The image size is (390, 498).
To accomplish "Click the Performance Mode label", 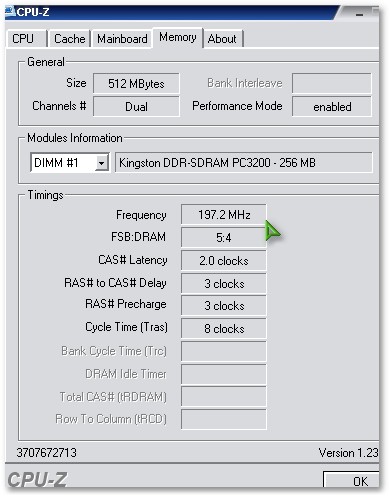I will pos(237,106).
